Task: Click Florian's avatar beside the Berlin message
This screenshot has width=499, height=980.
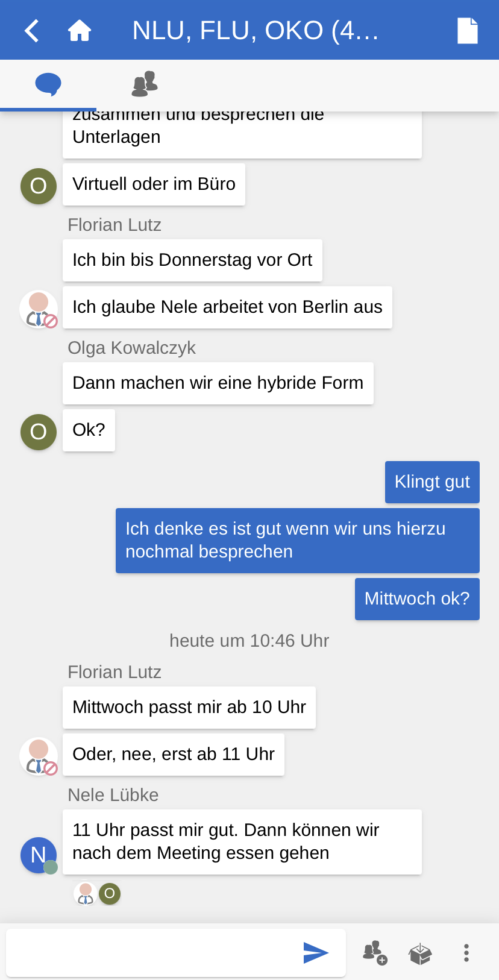Action: tap(39, 309)
